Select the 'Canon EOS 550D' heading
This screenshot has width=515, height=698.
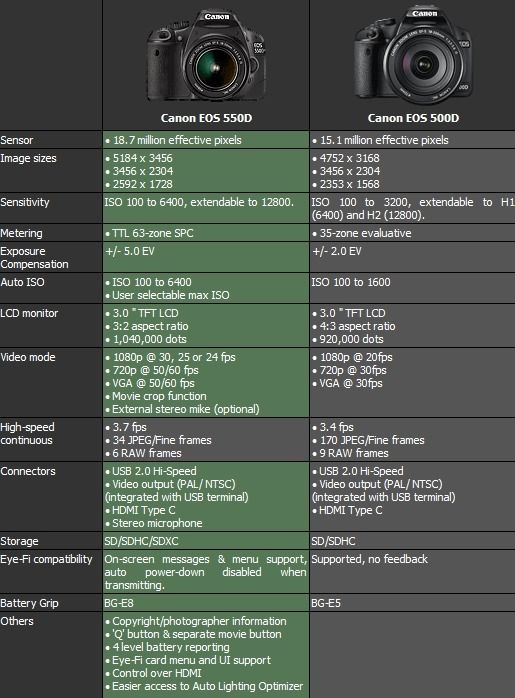pos(206,118)
